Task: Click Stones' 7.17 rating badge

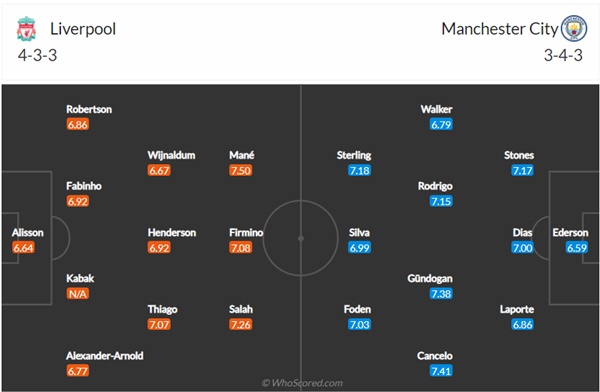Action: 522,170
